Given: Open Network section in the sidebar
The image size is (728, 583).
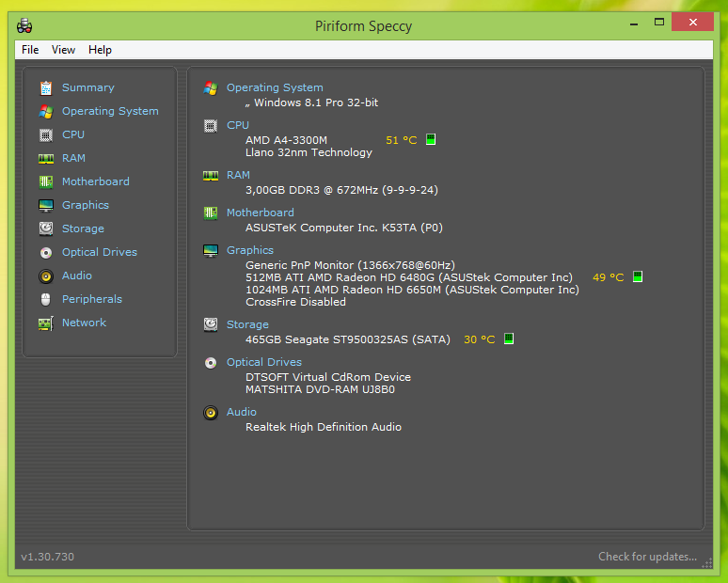Looking at the screenshot, I should pyautogui.click(x=84, y=323).
